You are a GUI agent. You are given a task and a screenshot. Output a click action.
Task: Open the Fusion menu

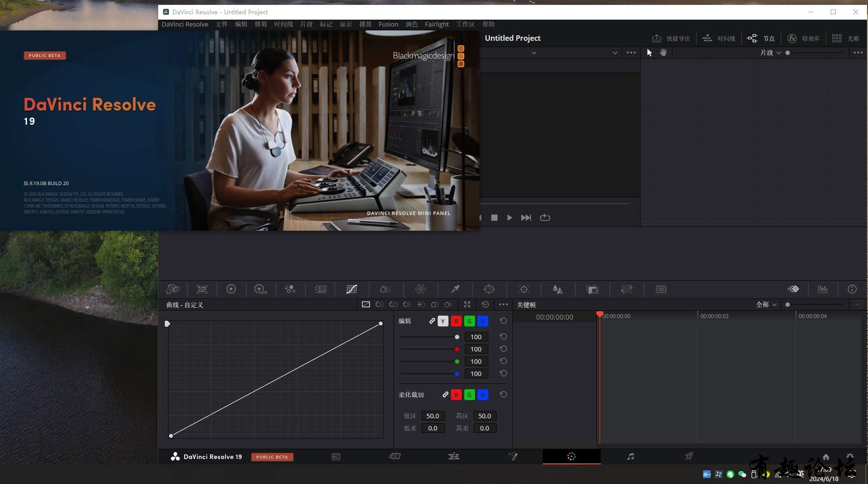tap(388, 24)
